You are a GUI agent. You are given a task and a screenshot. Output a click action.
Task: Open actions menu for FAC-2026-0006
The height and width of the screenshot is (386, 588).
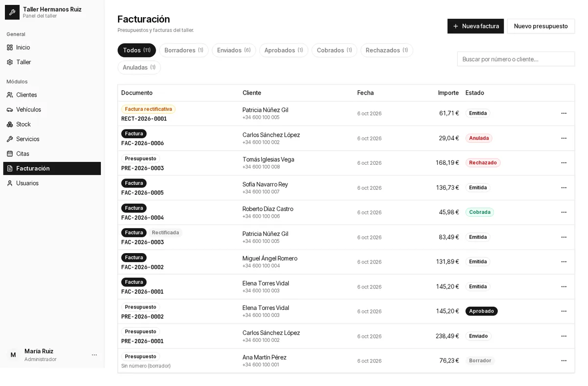click(563, 138)
